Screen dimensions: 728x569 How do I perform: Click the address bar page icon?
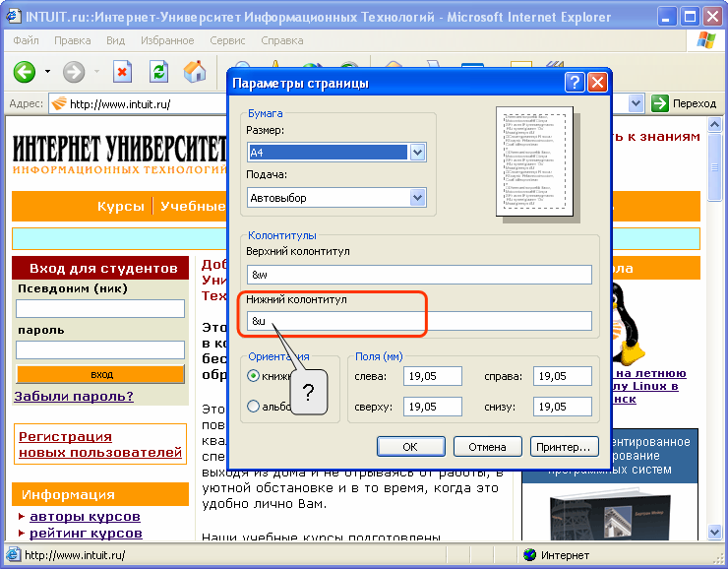click(58, 103)
